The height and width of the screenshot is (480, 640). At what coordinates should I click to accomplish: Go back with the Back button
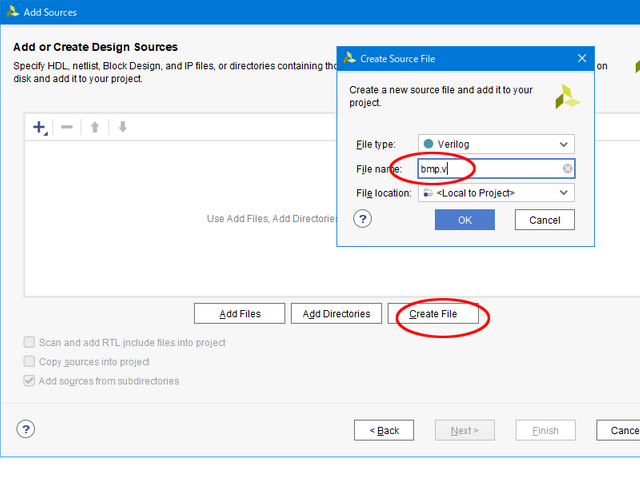384,430
